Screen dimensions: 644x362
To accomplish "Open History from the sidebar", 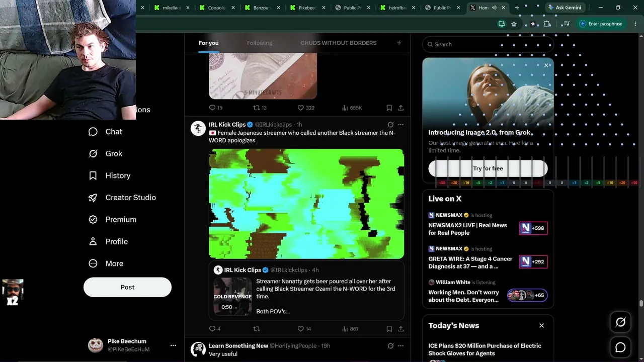I will (x=110, y=175).
